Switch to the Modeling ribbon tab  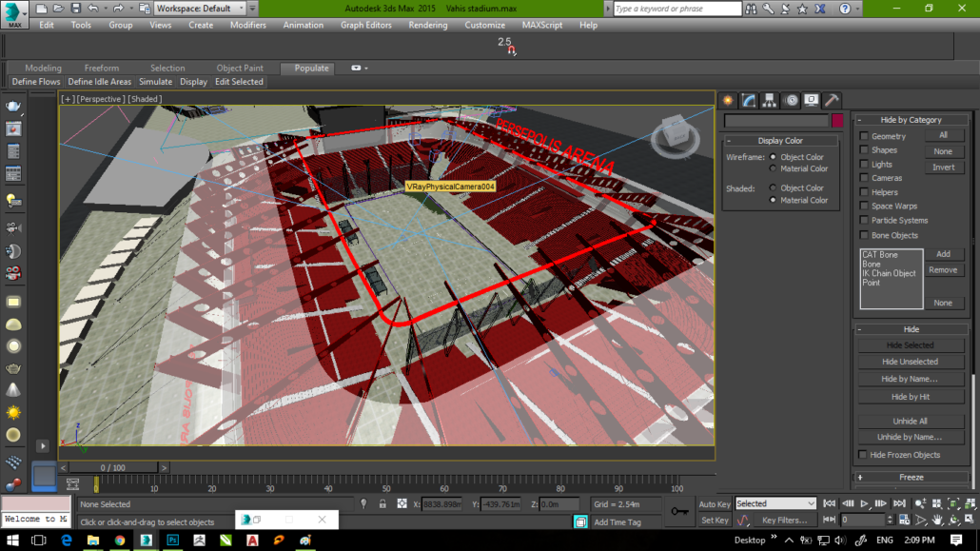(43, 69)
